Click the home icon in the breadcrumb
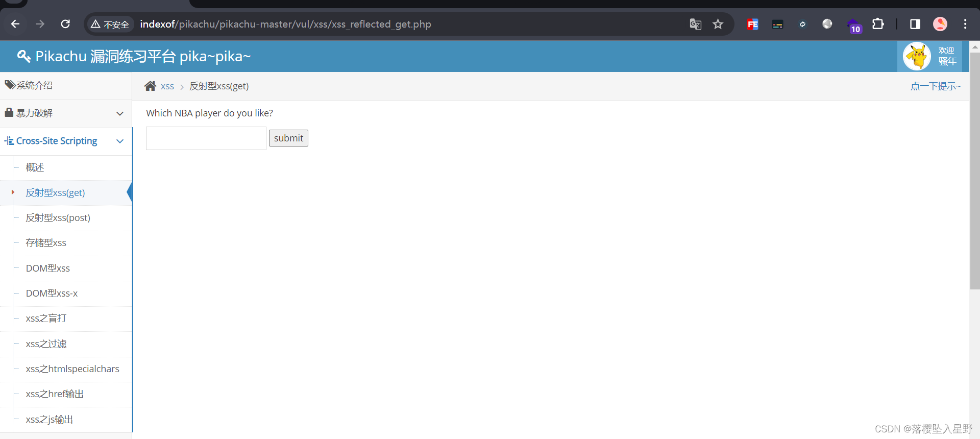980x439 pixels. pos(150,86)
